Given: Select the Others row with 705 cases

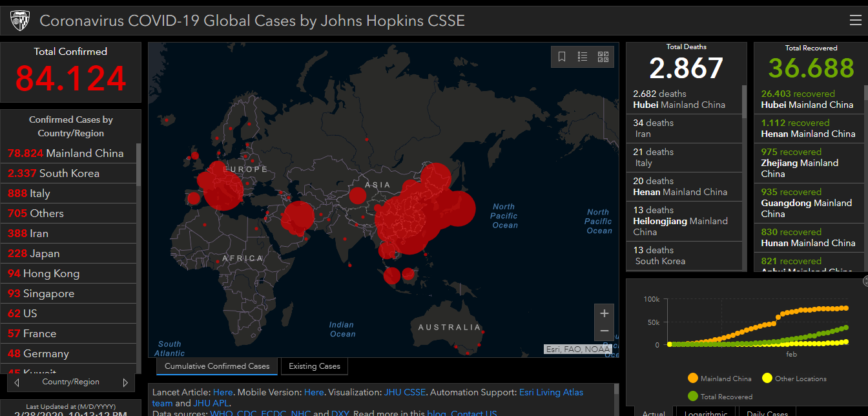Looking at the screenshot, I should point(70,214).
